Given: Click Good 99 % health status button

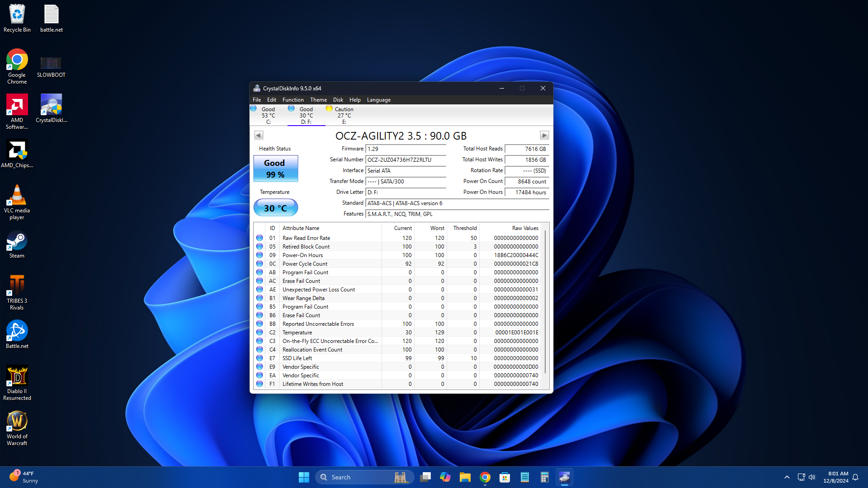Looking at the screenshot, I should tap(276, 169).
